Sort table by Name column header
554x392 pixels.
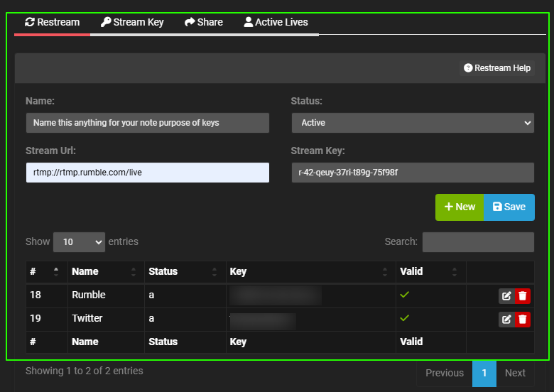[104, 271]
